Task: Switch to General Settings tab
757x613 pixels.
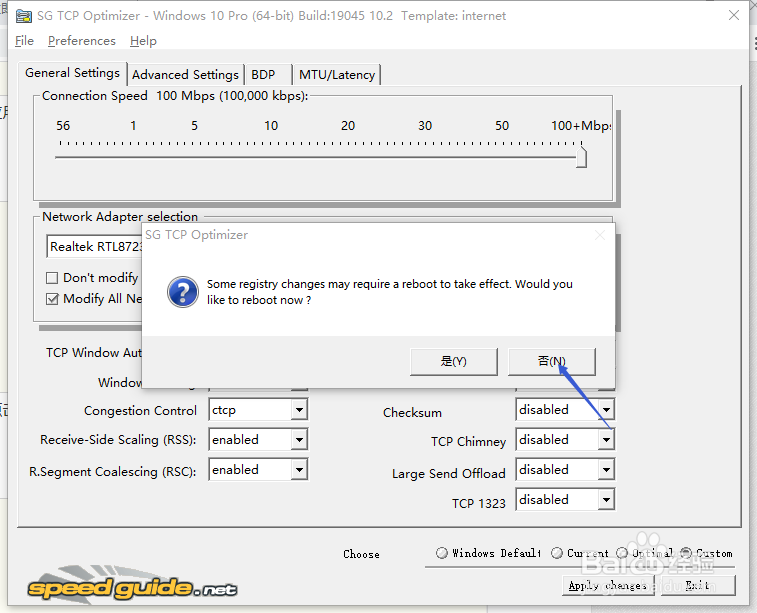Action: pos(72,73)
